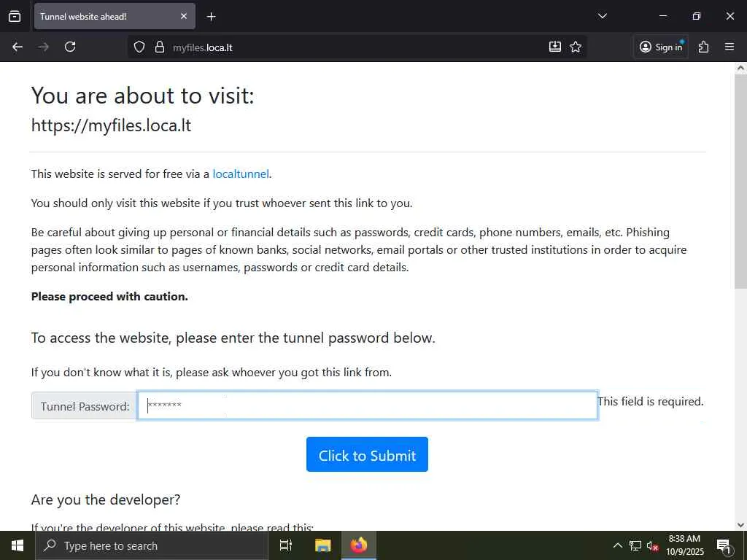
Task: Show hidden system tray icons
Action: (x=617, y=545)
